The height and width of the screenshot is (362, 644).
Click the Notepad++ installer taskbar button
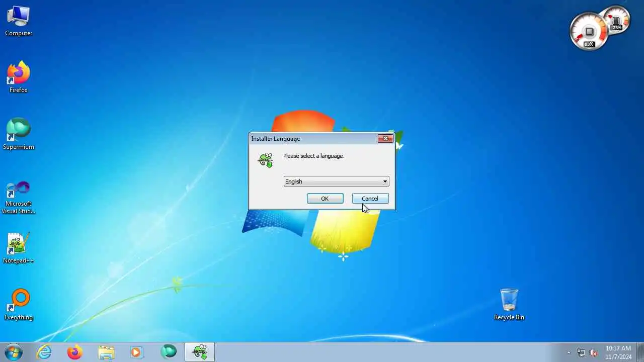click(x=200, y=352)
